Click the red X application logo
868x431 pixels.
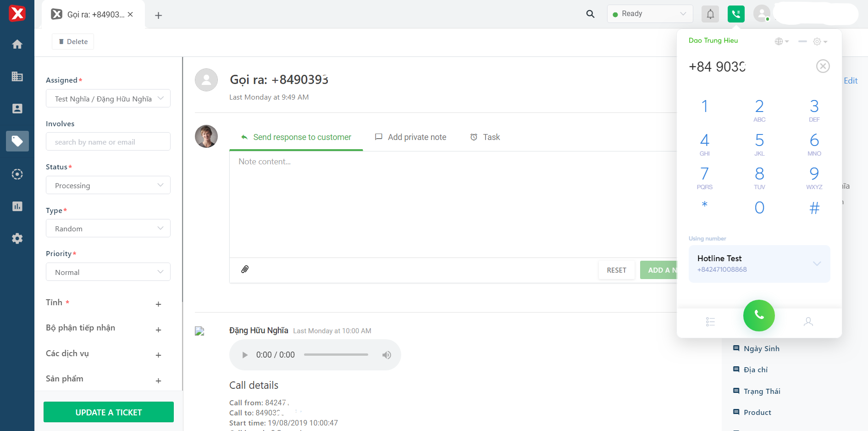(17, 13)
